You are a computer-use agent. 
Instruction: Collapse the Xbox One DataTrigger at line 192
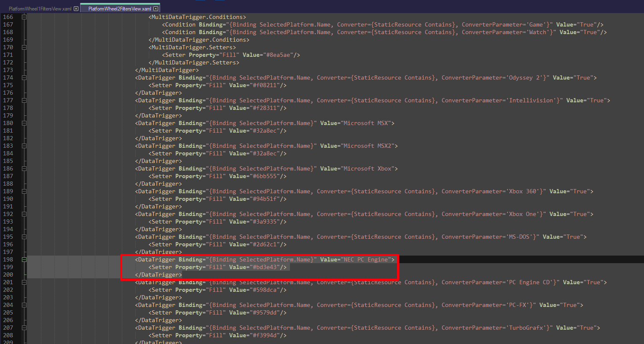(x=24, y=214)
